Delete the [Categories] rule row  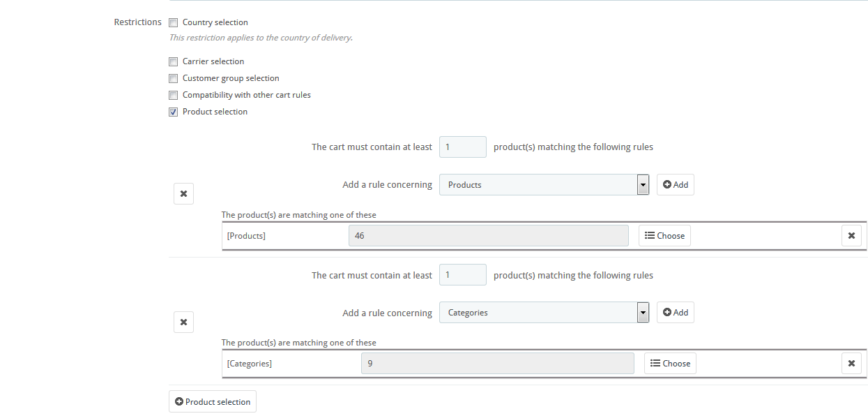(851, 364)
